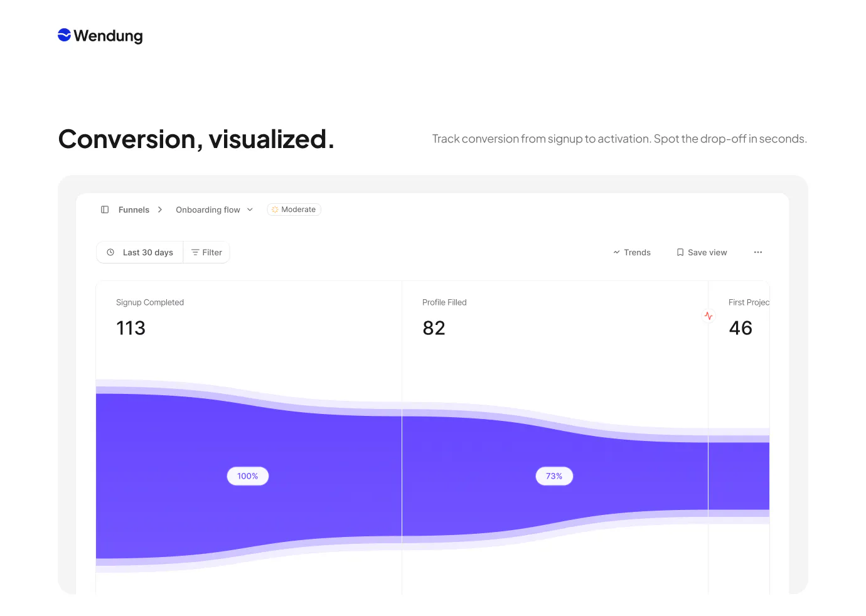Click the 100% conversion label
866x616 pixels.
[x=248, y=476]
